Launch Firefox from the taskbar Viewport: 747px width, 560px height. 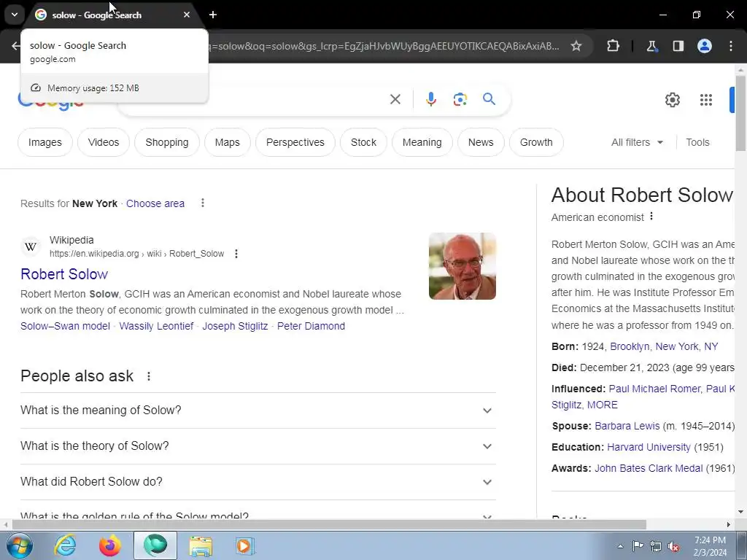tap(109, 545)
